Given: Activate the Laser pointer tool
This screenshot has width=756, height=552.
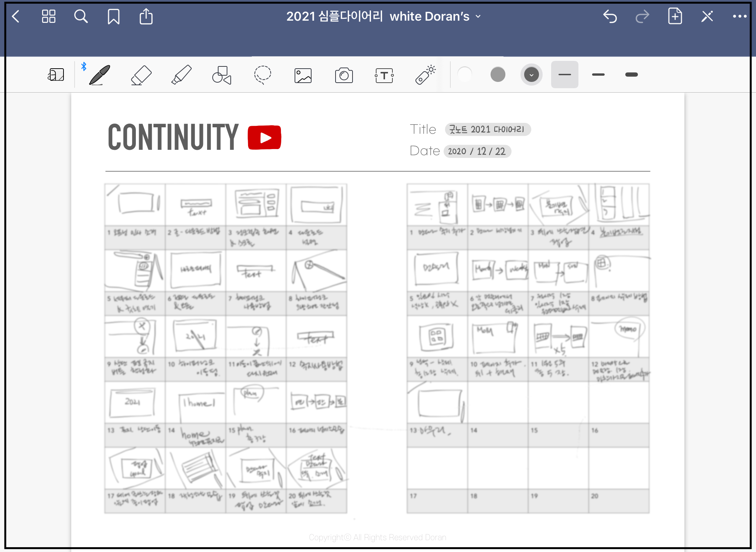Looking at the screenshot, I should [425, 75].
